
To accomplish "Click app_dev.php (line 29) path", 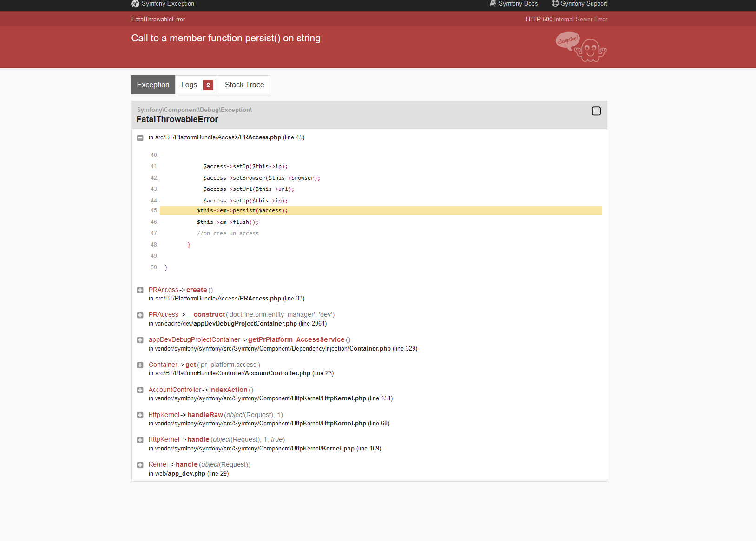I will pos(189,474).
